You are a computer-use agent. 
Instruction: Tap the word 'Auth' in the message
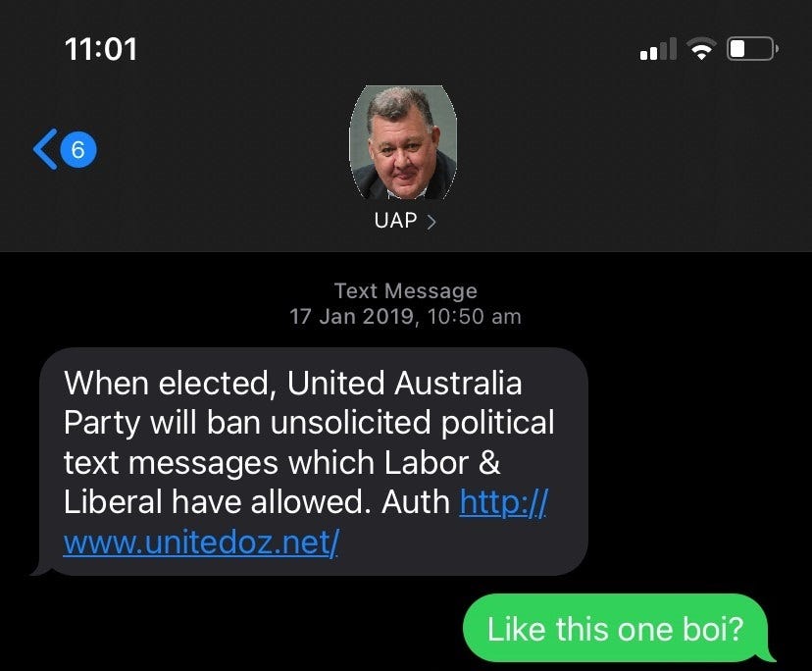(x=417, y=502)
